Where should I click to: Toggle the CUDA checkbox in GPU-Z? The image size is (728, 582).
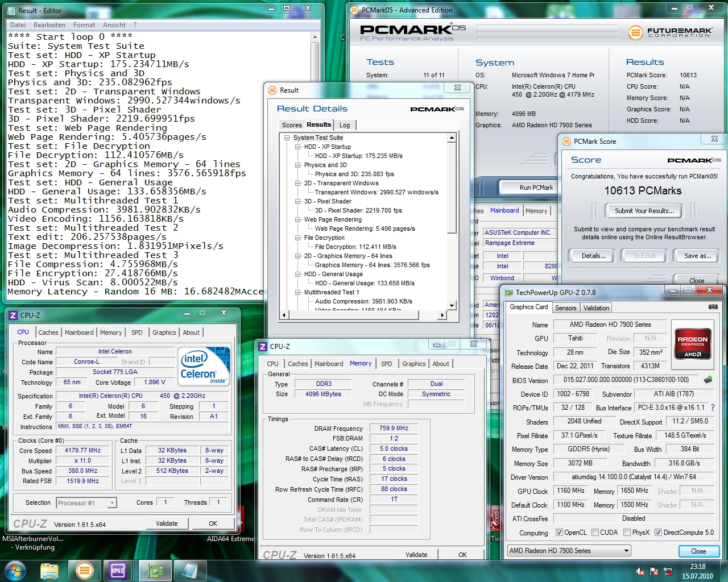coord(595,533)
